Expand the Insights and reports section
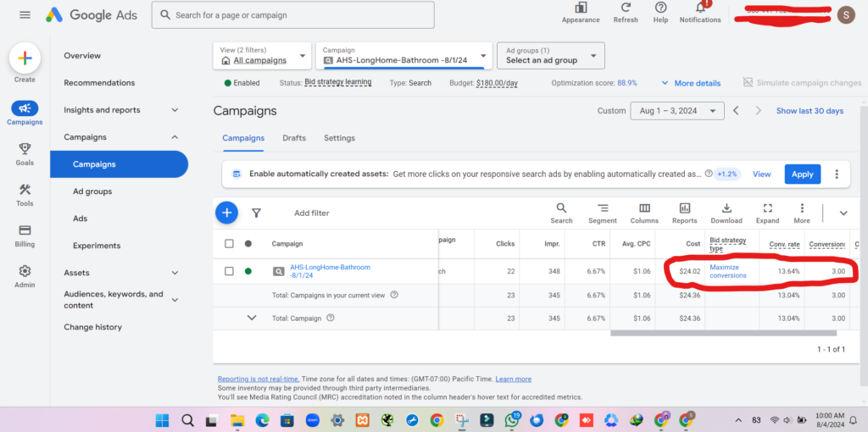Image resolution: width=868 pixels, height=432 pixels. tap(175, 110)
